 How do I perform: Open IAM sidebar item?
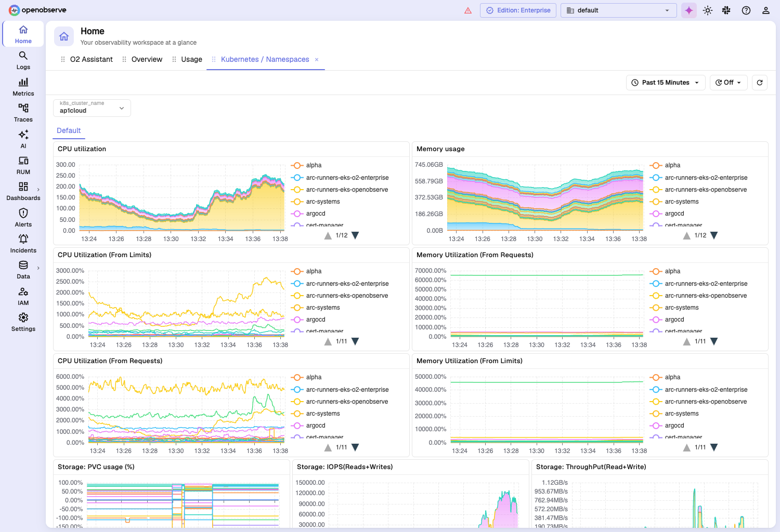click(23, 296)
